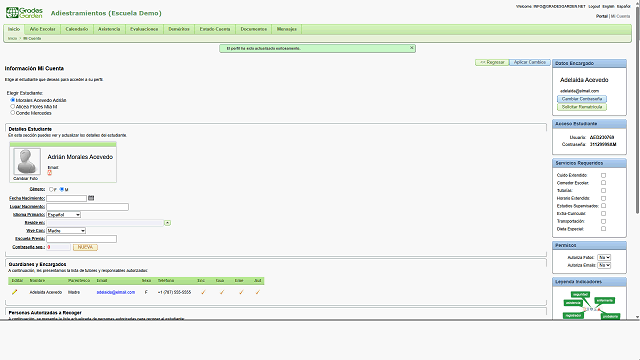Screen dimensions: 640x360
Task: Edit guardian Adelaida Acevedo with pencil icon
Action: (x=15, y=292)
